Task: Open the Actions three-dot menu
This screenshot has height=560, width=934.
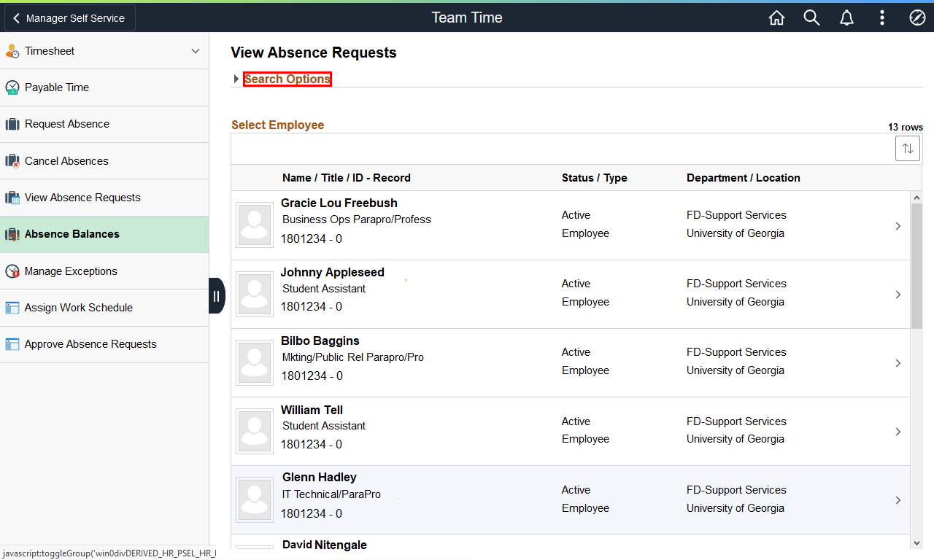Action: pyautogui.click(x=882, y=18)
